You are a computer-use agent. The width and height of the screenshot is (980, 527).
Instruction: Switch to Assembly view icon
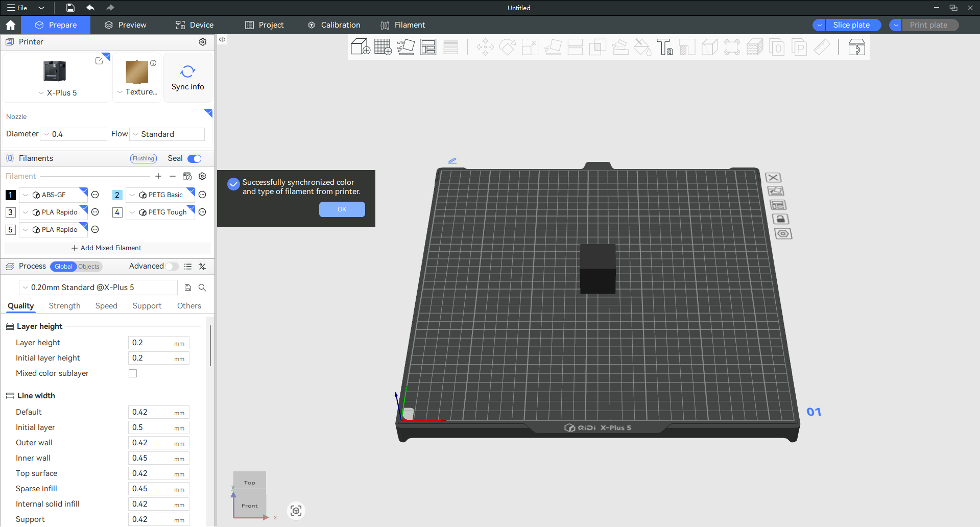pyautogui.click(x=856, y=47)
